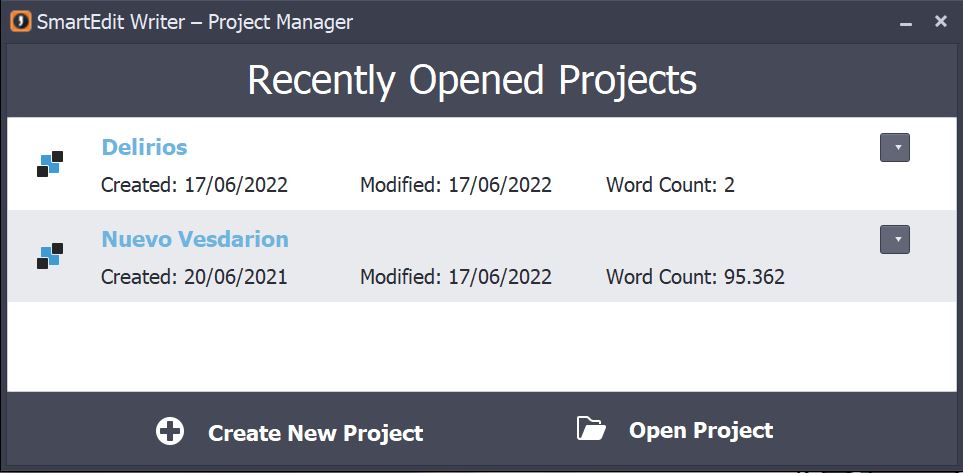
Task: Close the Project Manager window
Action: 940,21
